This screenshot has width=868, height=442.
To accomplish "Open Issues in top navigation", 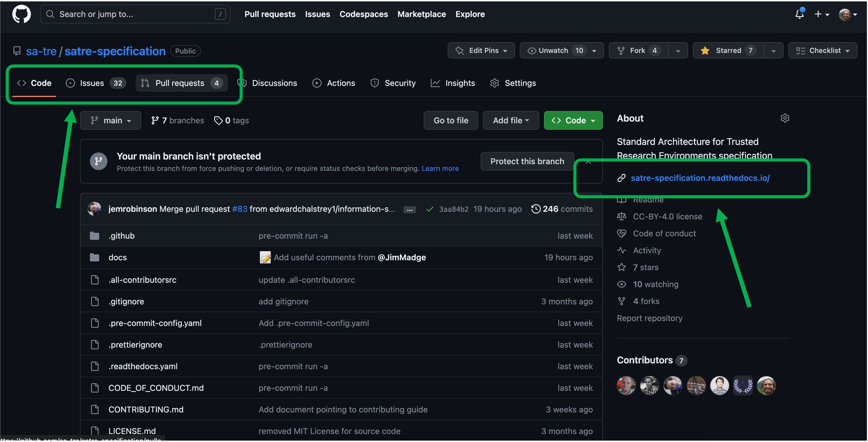I will (317, 14).
